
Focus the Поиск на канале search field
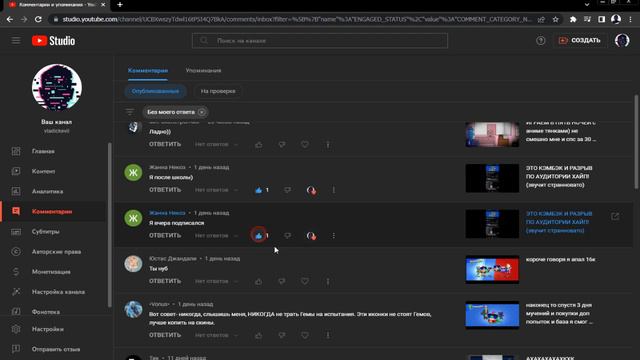[320, 40]
